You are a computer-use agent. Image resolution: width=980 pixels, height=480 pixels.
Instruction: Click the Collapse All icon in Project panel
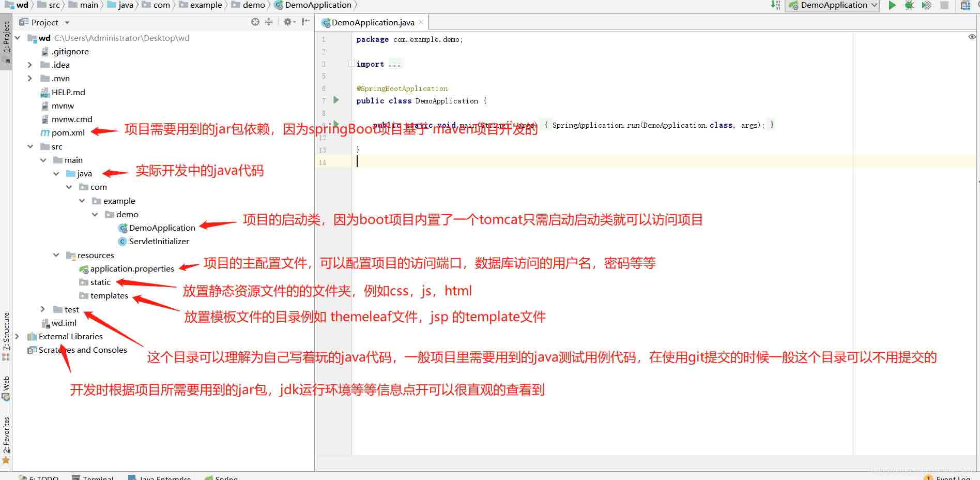point(269,22)
